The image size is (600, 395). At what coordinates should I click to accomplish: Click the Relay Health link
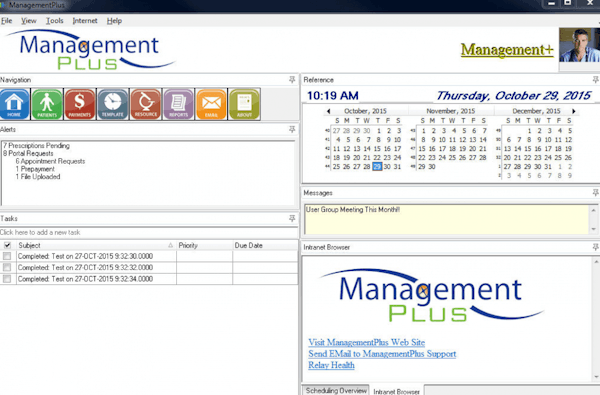coord(331,365)
